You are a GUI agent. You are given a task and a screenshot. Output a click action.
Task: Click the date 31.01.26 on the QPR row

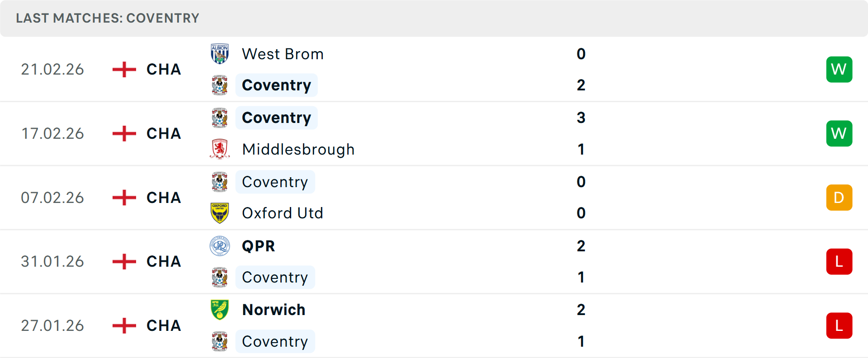pos(52,261)
